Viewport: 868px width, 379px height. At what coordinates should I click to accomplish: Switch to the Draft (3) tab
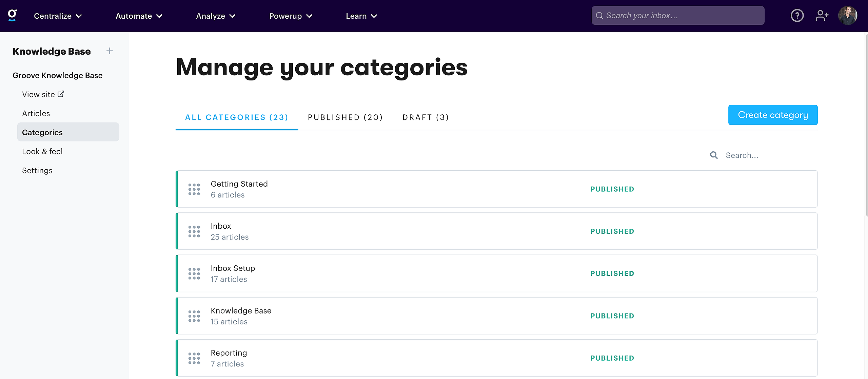[426, 117]
